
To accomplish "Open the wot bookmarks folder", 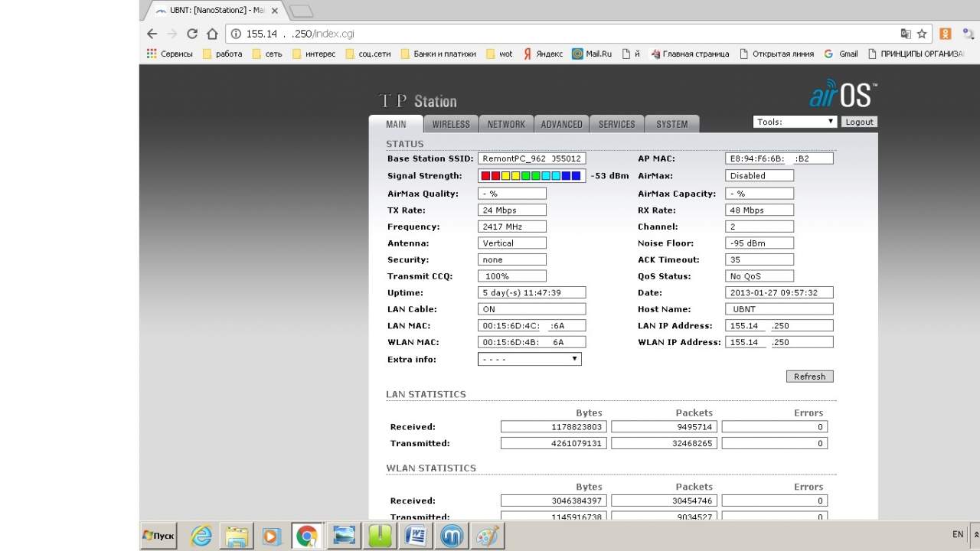I will [x=499, y=54].
